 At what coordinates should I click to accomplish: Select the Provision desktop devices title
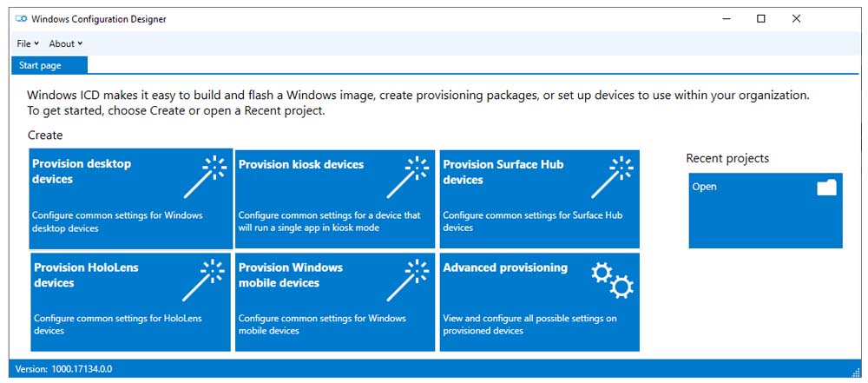point(81,171)
